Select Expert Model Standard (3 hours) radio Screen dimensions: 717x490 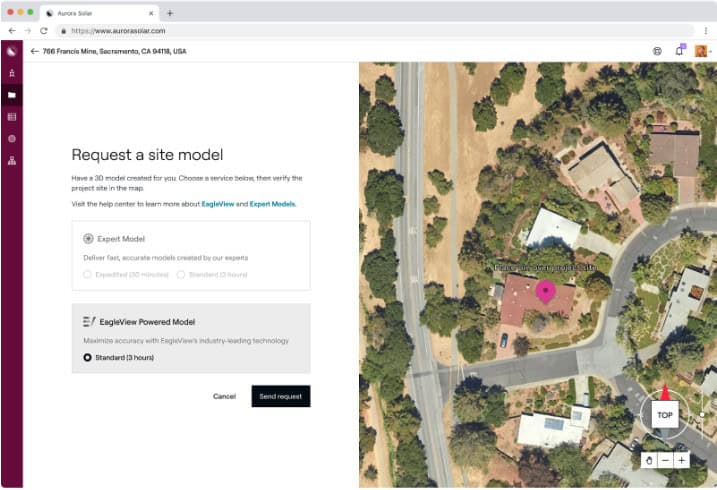click(x=181, y=274)
